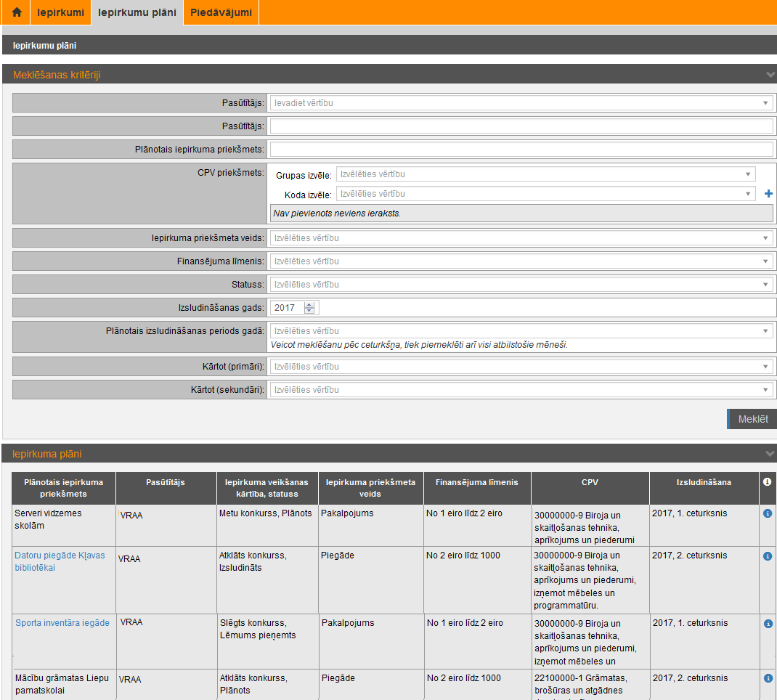Screen dimensions: 777x700
Task: Open the Finansējuma līmenis dropdown
Action: (521, 261)
